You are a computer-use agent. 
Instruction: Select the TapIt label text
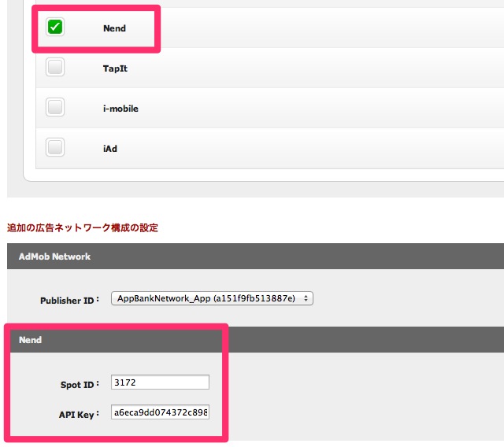coord(115,68)
